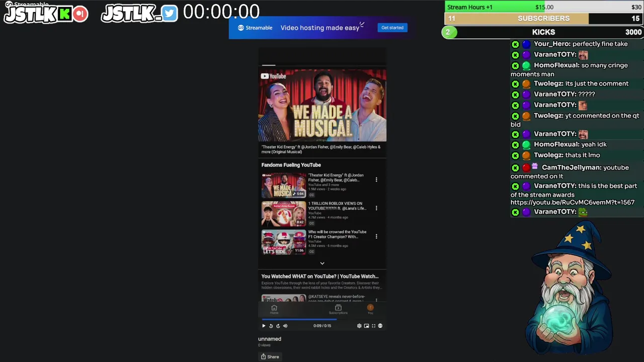The image size is (644, 362).
Task: Click the Stream Hours +1 goal bar
Action: coord(544,7)
